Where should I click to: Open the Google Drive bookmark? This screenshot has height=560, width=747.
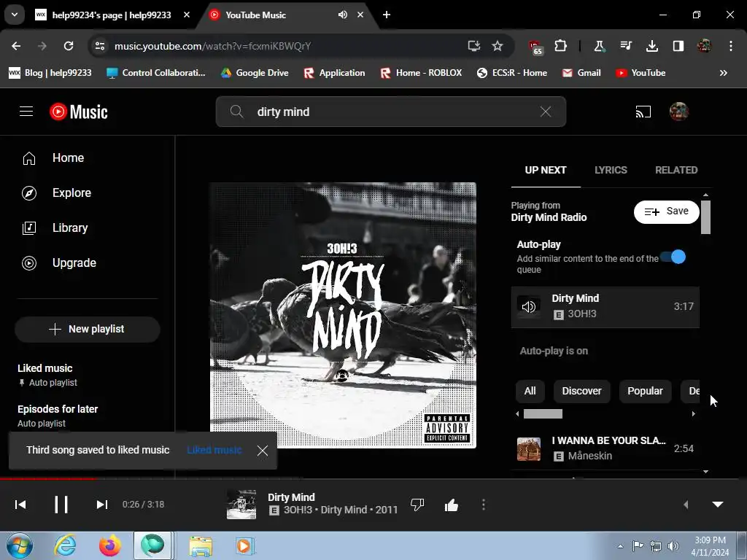(255, 73)
